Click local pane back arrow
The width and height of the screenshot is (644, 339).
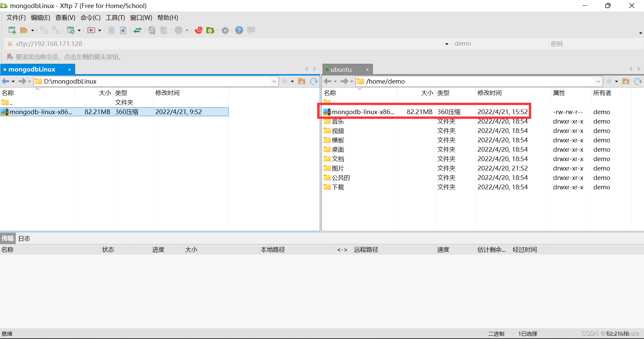5,81
